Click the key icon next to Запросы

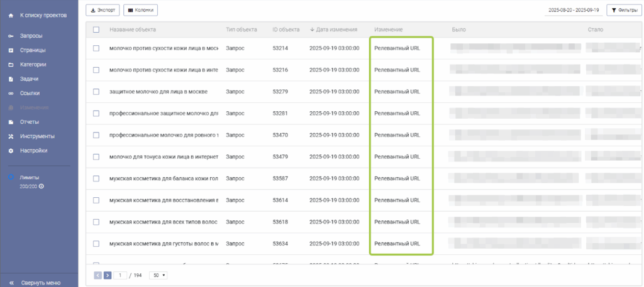tap(11, 36)
